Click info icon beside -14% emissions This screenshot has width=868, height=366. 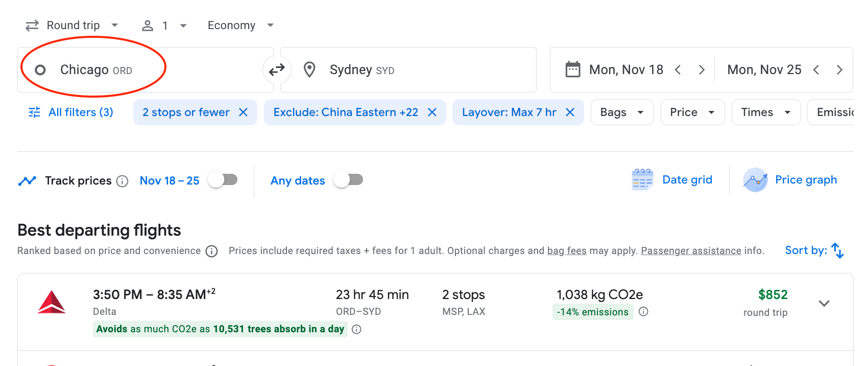[643, 311]
